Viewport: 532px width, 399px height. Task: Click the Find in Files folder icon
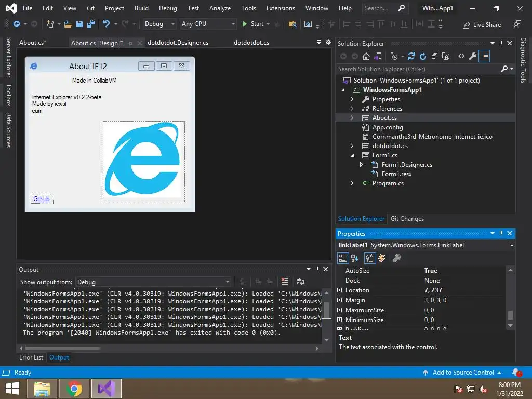point(292,24)
